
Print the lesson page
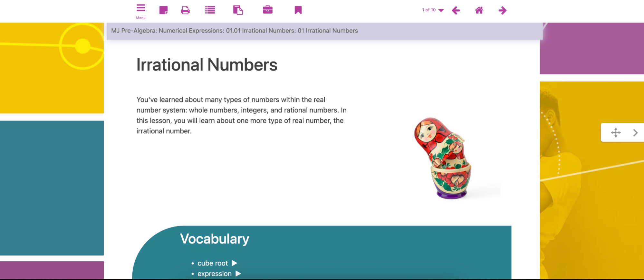click(185, 10)
